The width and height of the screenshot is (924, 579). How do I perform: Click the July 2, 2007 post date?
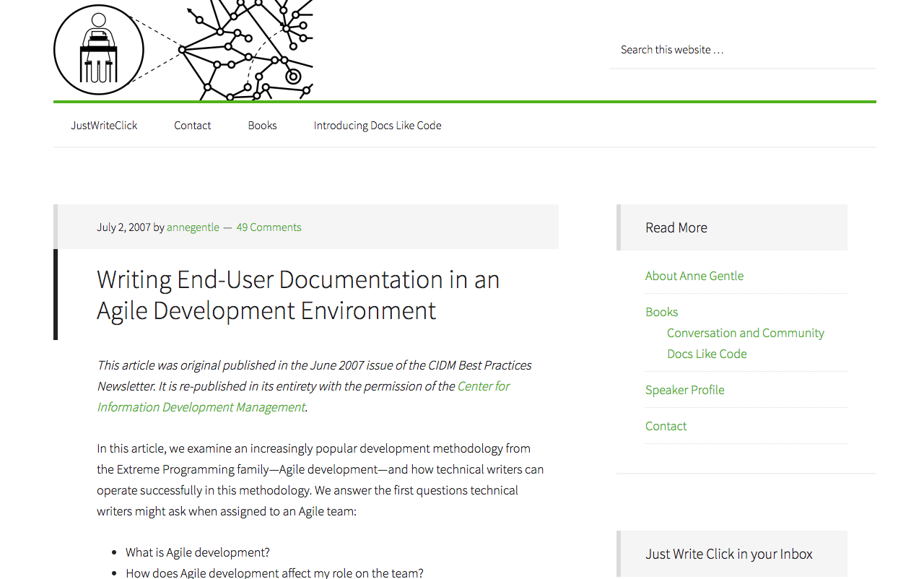[123, 227]
